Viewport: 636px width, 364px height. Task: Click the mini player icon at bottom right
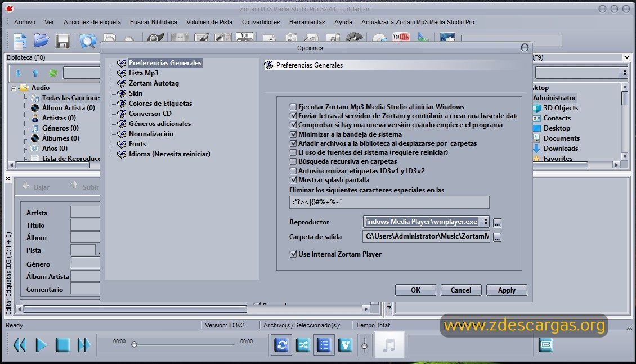(545, 345)
